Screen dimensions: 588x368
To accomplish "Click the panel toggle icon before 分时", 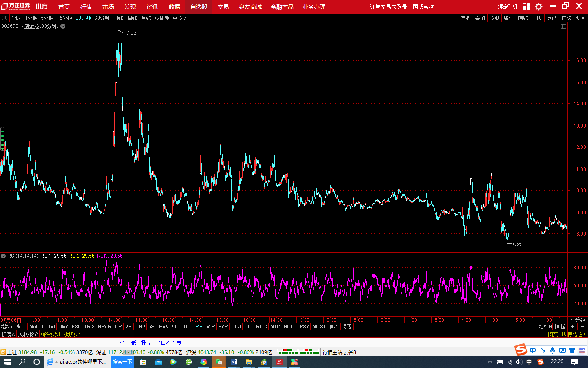I will click(4, 18).
